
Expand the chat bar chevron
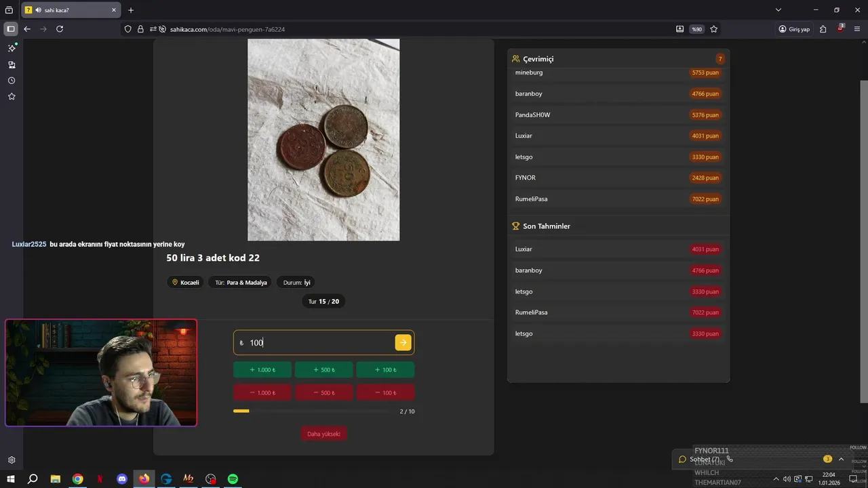tap(842, 459)
